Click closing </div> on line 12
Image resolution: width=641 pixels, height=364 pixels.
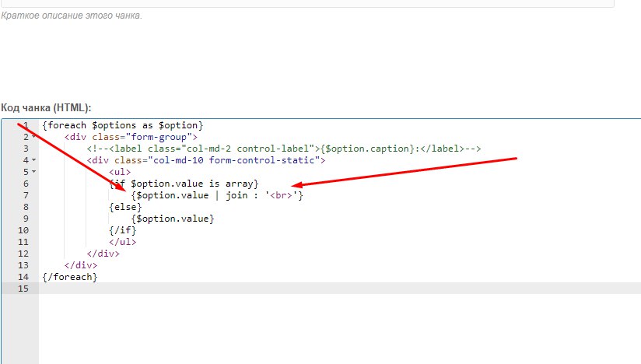click(103, 254)
